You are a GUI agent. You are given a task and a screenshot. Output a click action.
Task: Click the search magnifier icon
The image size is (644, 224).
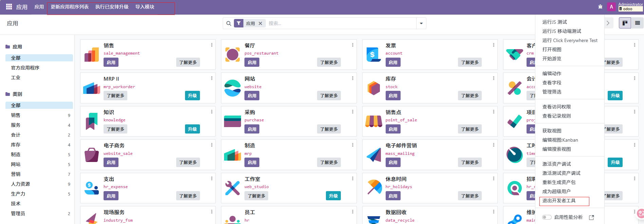(229, 23)
